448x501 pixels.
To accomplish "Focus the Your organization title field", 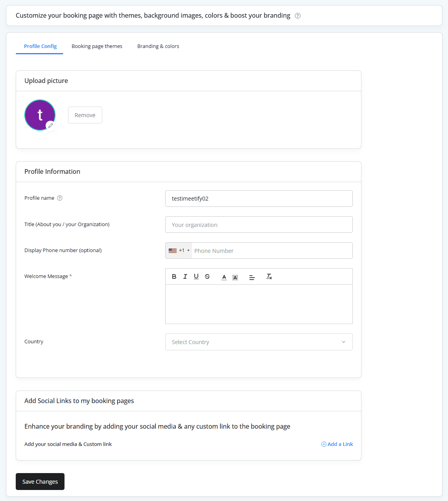I will (259, 225).
